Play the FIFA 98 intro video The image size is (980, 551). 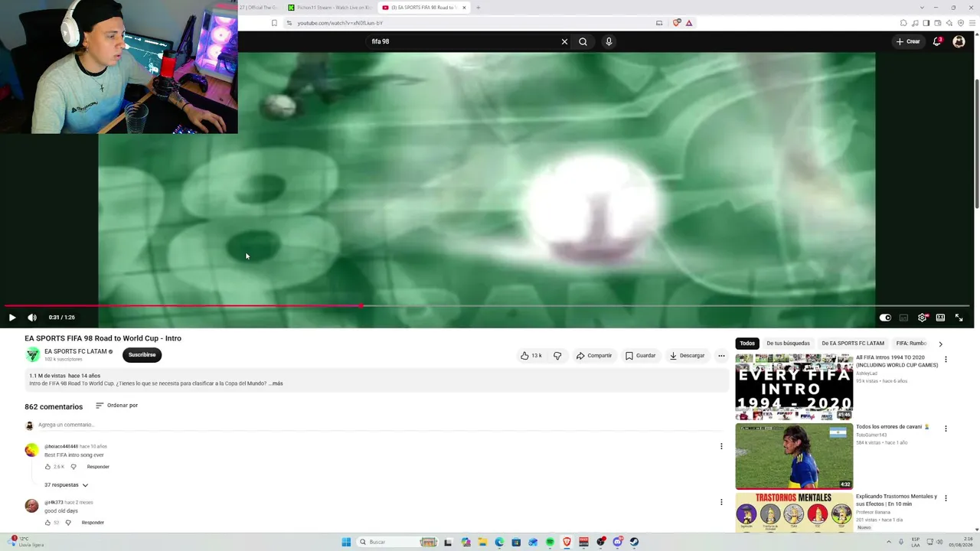tap(12, 318)
